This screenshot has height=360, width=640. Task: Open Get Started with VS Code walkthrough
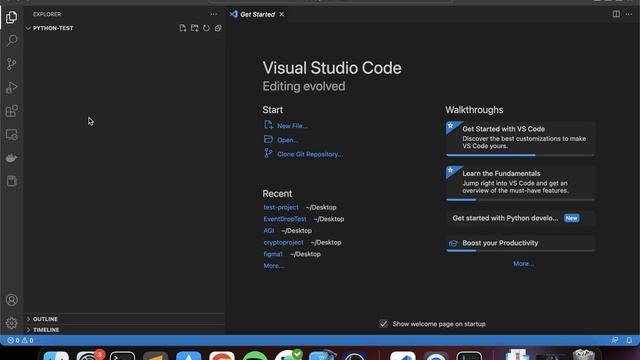[520, 139]
